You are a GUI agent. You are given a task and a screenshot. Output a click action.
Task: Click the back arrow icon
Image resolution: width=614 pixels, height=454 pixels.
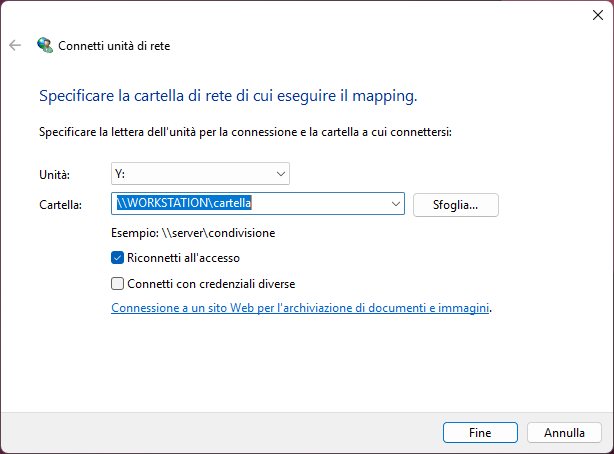click(15, 45)
